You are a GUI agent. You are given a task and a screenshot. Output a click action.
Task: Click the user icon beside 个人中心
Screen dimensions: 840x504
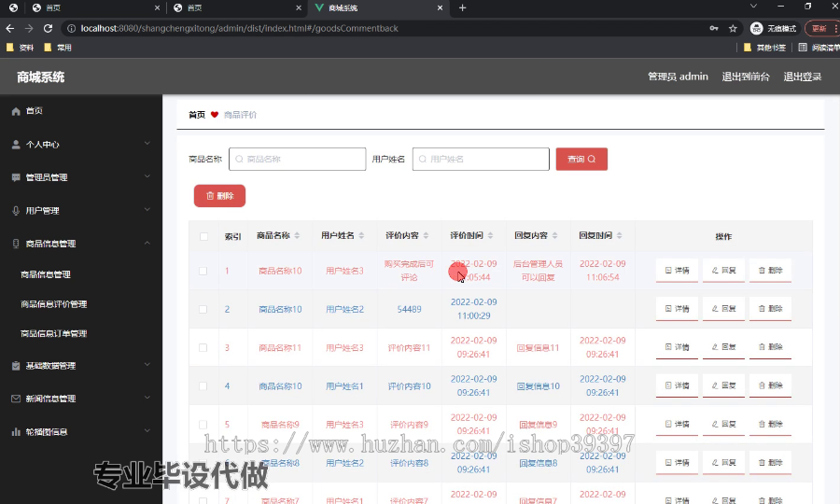pyautogui.click(x=16, y=145)
